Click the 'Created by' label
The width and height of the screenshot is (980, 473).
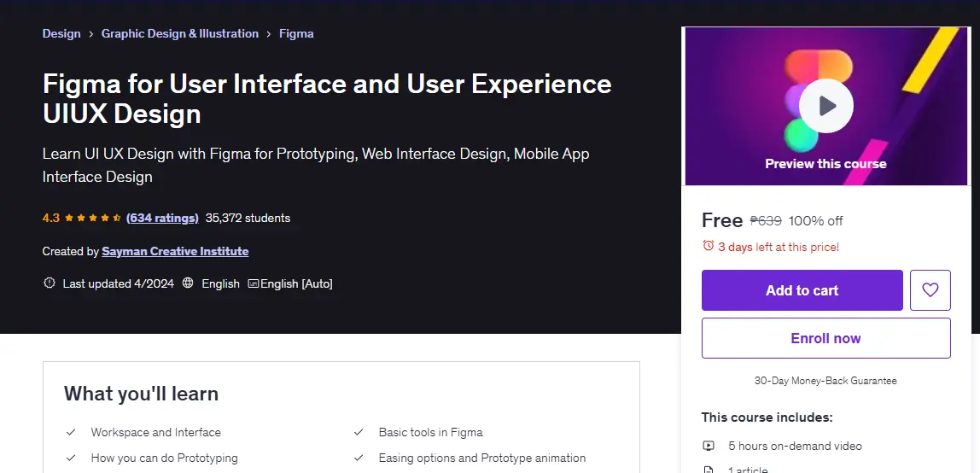pyautogui.click(x=71, y=251)
